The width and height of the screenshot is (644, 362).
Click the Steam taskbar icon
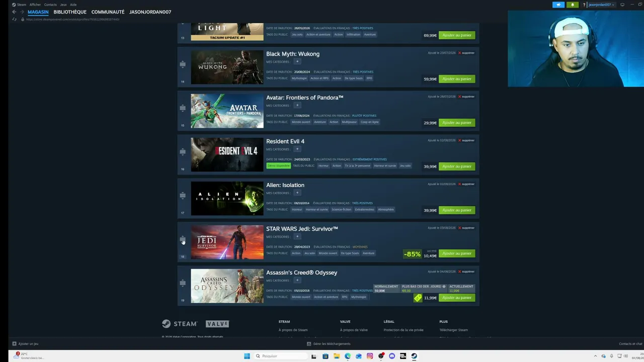(414, 356)
